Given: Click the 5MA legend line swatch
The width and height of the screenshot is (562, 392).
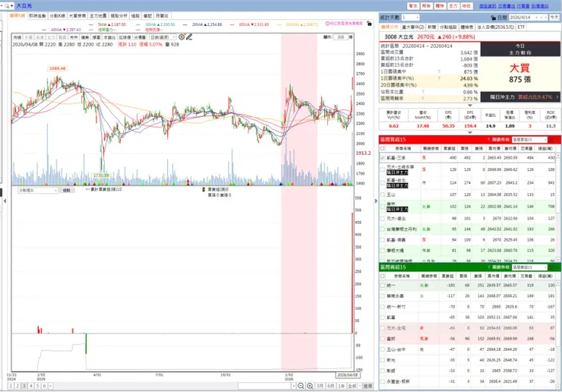Looking at the screenshot, I should [91, 25].
